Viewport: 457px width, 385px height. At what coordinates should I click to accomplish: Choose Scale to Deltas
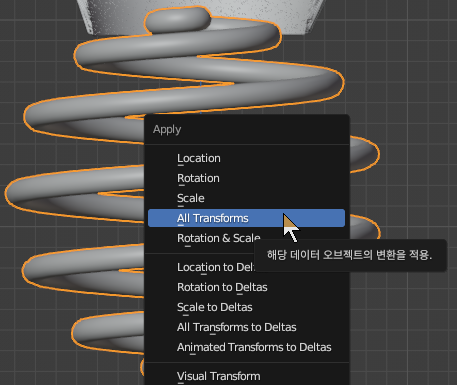click(x=246, y=307)
